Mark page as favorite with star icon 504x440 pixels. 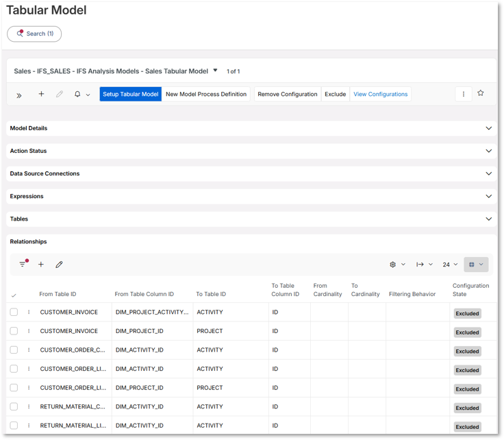pyautogui.click(x=481, y=93)
